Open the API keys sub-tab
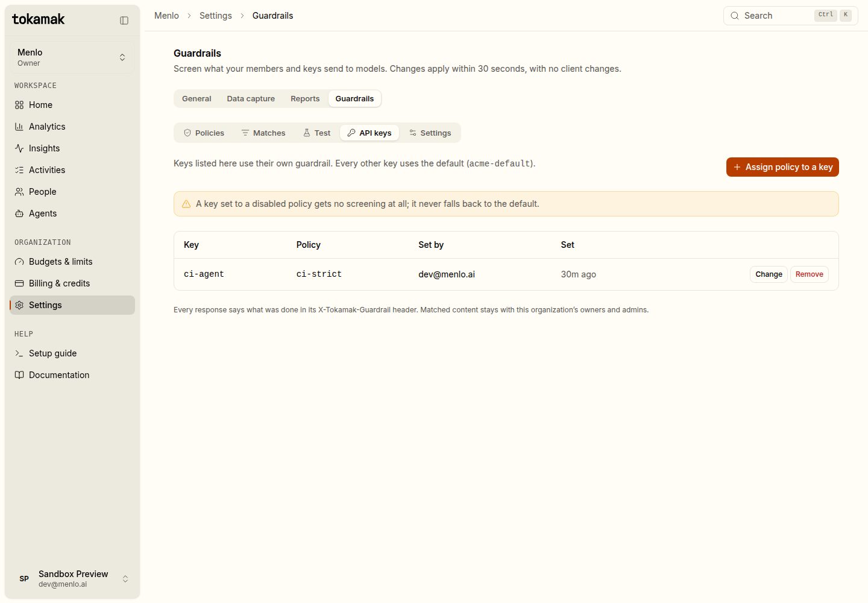 coord(370,133)
